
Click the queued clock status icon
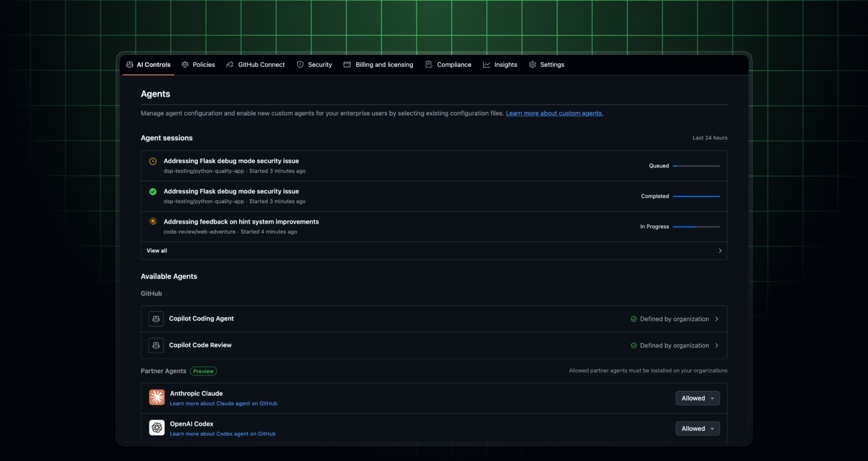[x=153, y=161]
